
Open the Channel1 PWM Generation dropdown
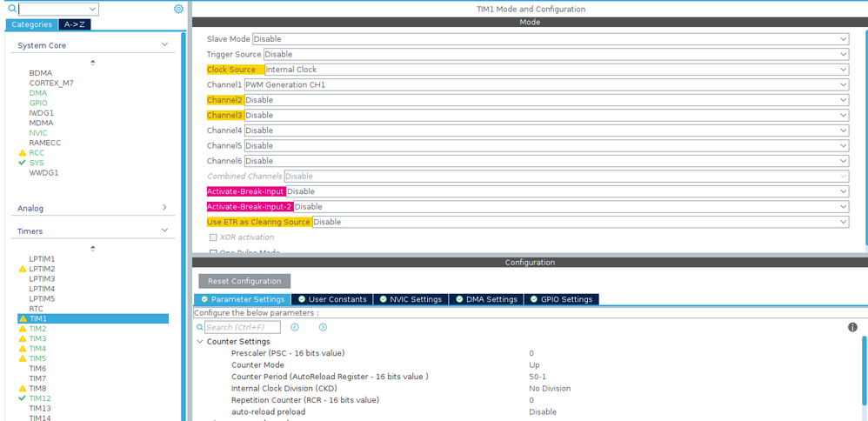click(546, 84)
